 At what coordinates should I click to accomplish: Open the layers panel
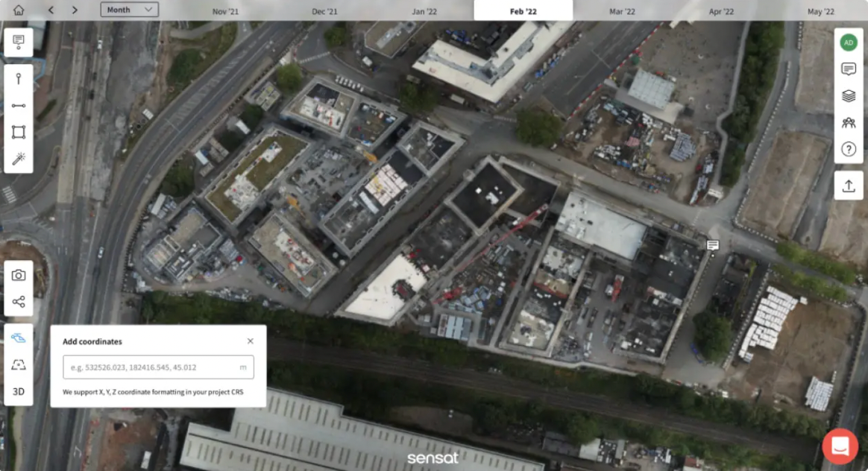(848, 95)
